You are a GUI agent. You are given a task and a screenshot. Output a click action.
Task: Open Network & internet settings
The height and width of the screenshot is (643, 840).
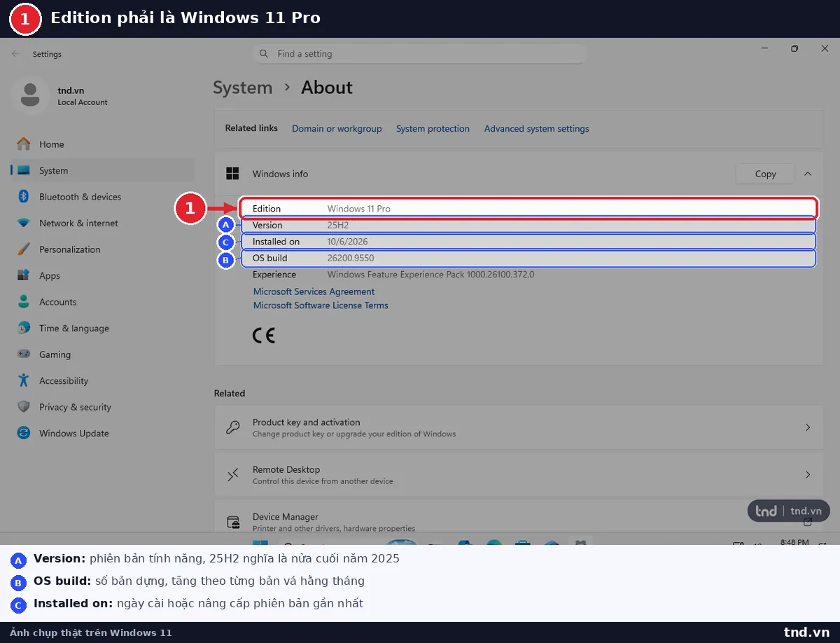coord(102,223)
